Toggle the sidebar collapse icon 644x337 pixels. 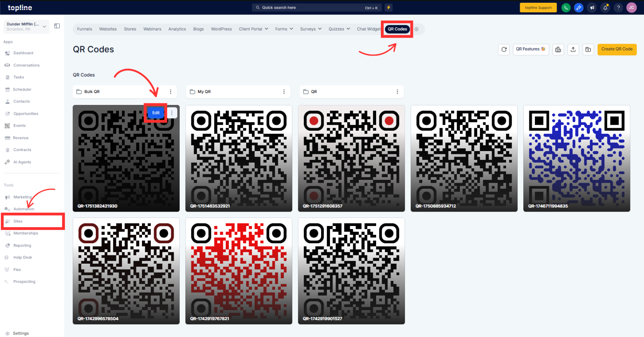[57, 26]
